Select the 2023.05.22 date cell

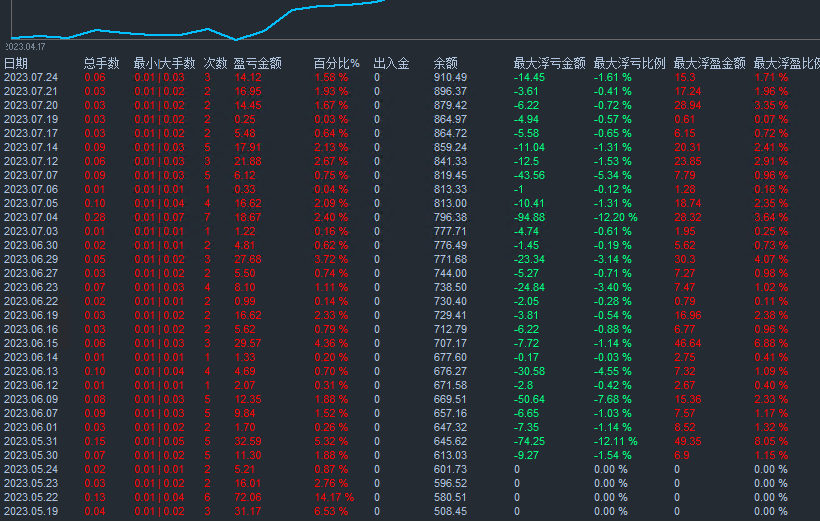(x=31, y=497)
